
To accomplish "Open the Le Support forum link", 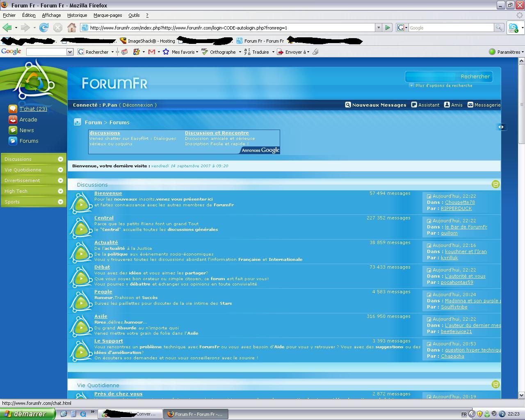I will 109,341.
